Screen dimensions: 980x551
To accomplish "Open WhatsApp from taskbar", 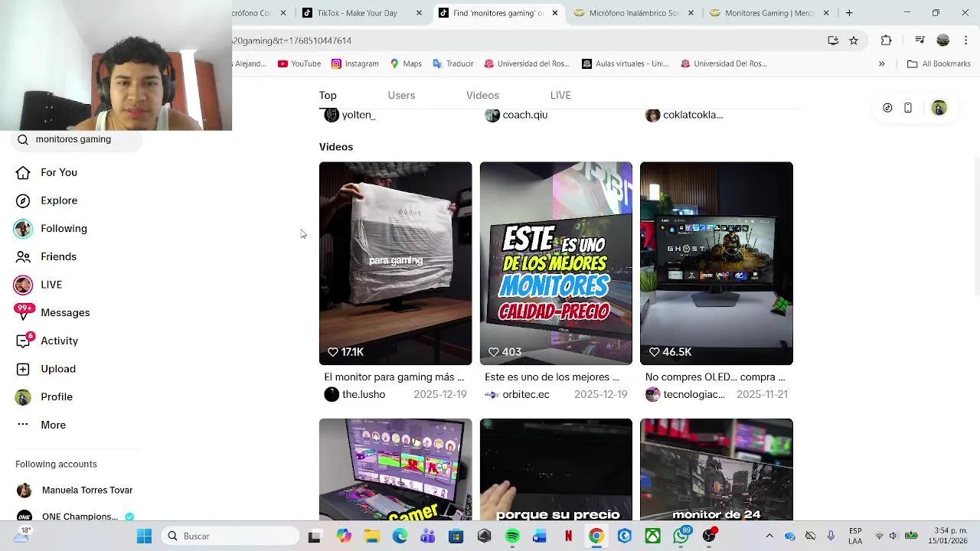I will (x=681, y=536).
